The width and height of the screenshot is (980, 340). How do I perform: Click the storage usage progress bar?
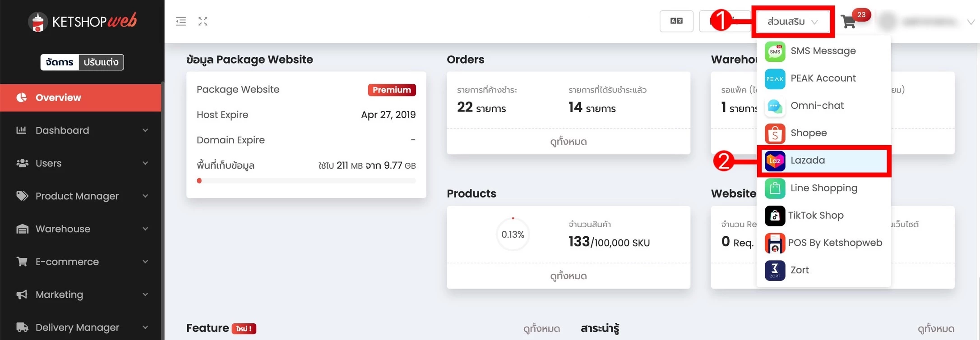coord(306,181)
